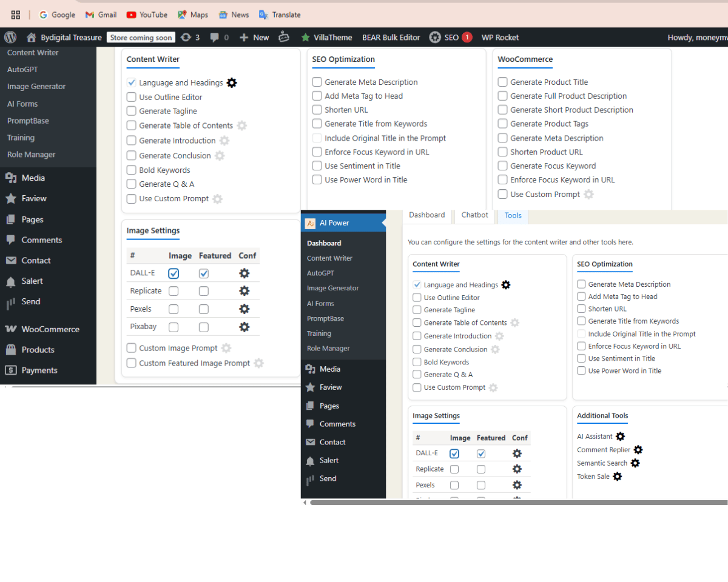
Task: Open the News bookmark
Action: (234, 15)
